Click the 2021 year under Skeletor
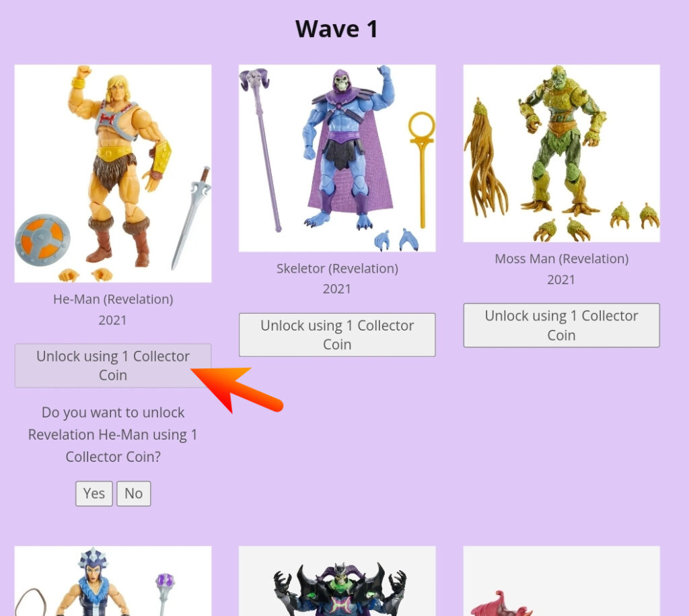Screen dimensions: 689x616 point(337,289)
